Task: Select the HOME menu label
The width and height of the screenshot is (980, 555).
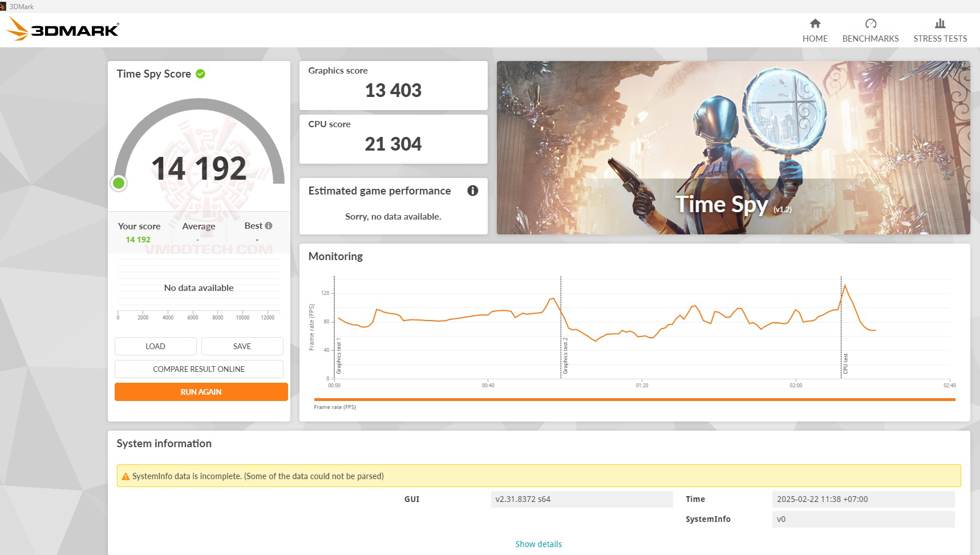Action: 815,38
